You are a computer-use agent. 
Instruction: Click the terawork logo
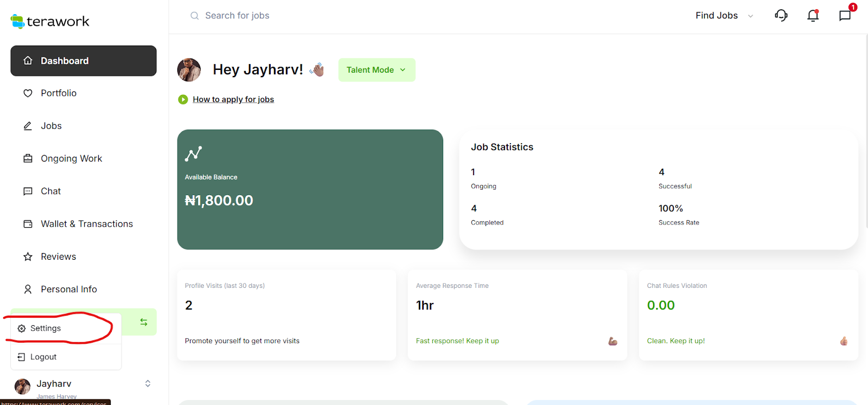click(50, 21)
